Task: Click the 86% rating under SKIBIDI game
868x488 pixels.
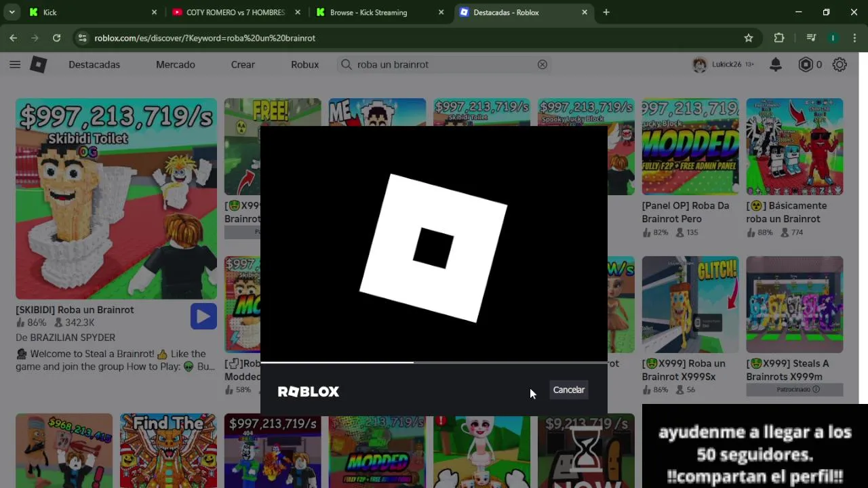Action: click(x=31, y=323)
